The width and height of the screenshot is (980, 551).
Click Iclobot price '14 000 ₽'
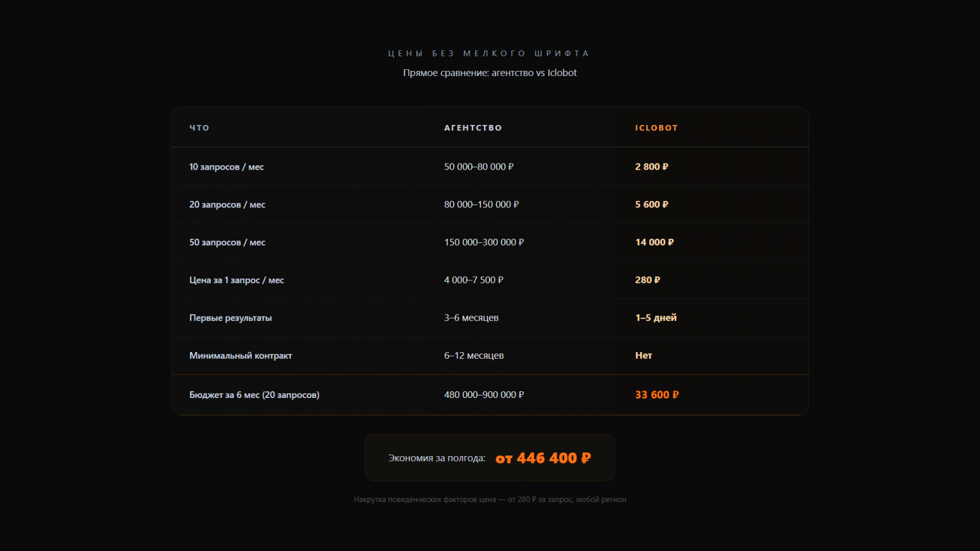(x=654, y=242)
